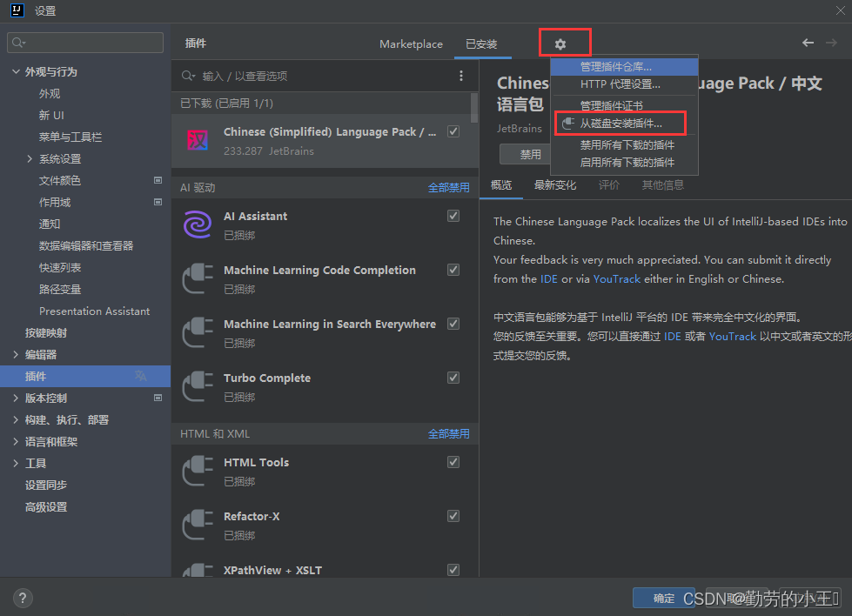The image size is (852, 616).
Task: Select 管理插件证书 menu entry
Action: click(x=624, y=105)
